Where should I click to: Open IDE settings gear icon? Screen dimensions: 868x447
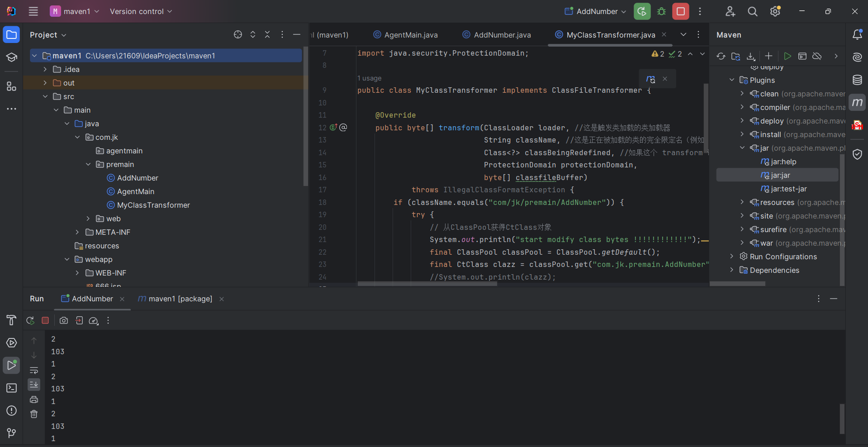click(x=775, y=11)
